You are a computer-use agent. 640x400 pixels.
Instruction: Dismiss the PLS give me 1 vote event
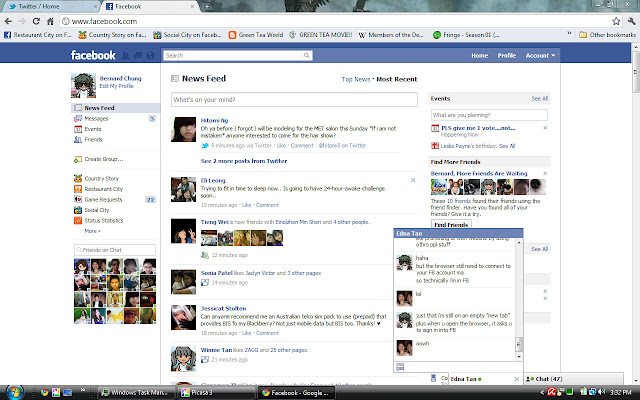coord(545,128)
